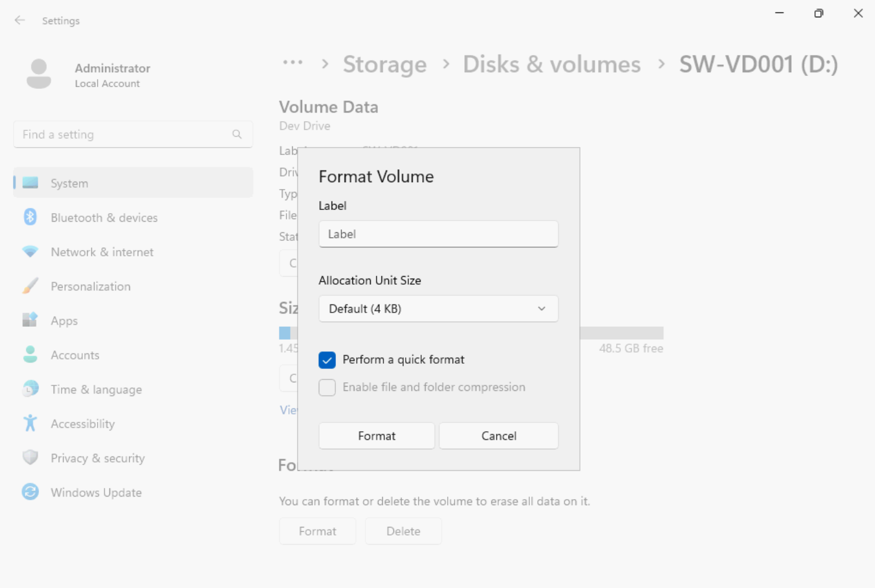The height and width of the screenshot is (588, 875).
Task: Go to Storage in the breadcrumb
Action: [384, 64]
